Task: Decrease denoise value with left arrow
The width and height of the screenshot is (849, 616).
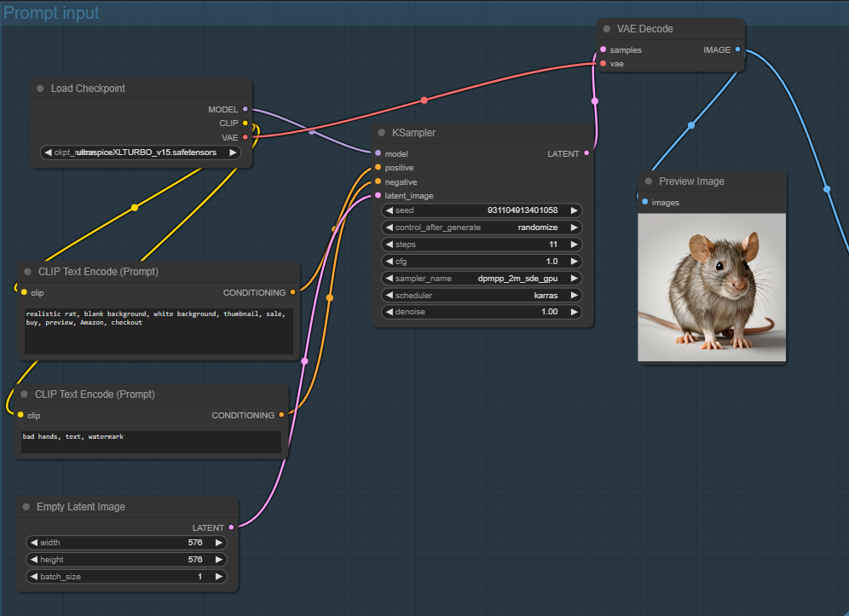Action: click(x=390, y=312)
